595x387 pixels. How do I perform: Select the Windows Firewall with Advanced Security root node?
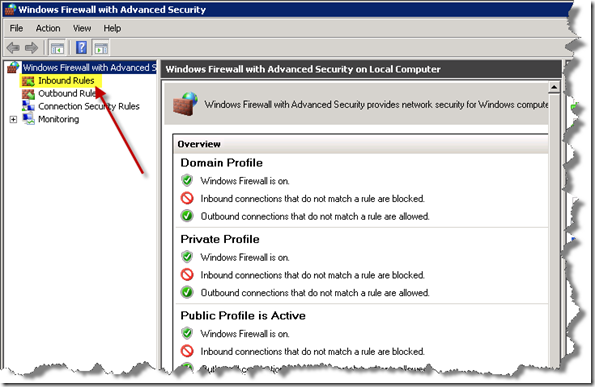click(89, 68)
